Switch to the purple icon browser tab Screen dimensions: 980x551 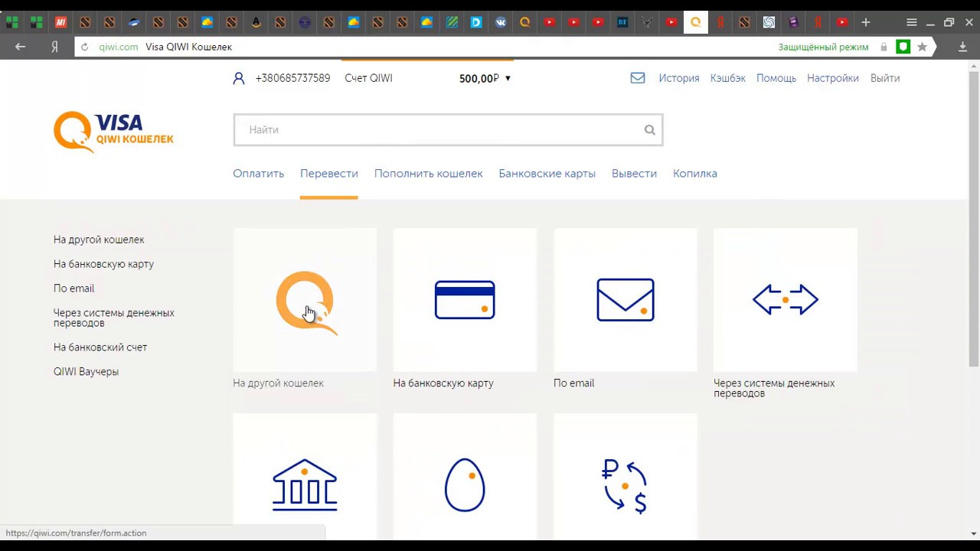point(793,22)
